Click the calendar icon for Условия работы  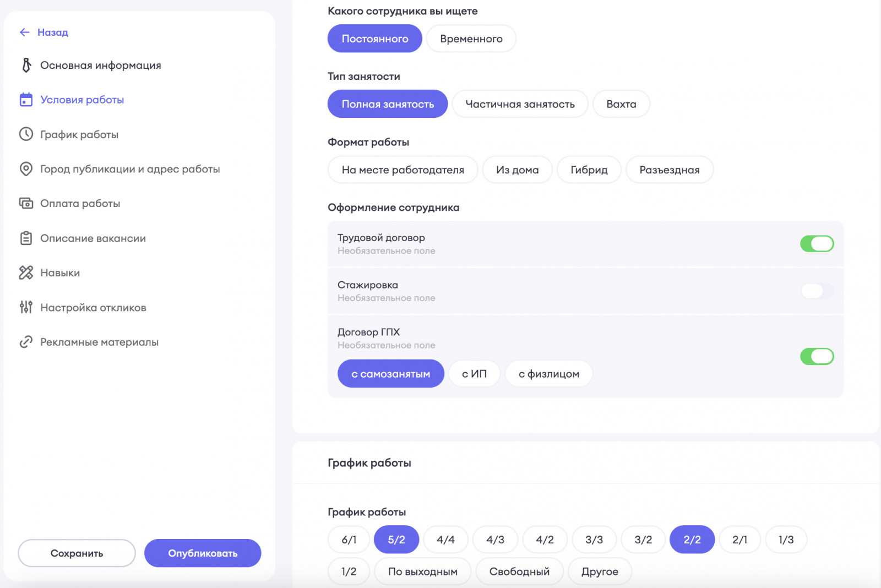pyautogui.click(x=26, y=100)
